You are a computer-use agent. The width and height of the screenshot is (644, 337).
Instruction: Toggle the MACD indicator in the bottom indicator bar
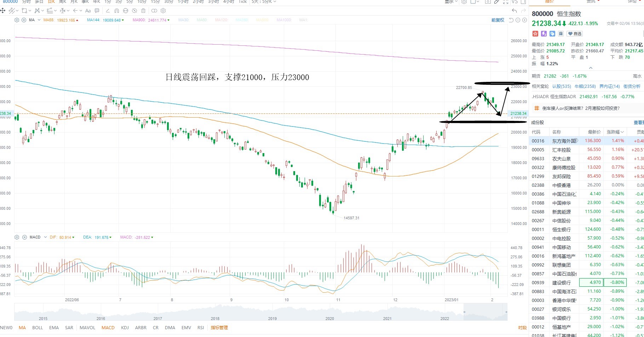point(108,328)
